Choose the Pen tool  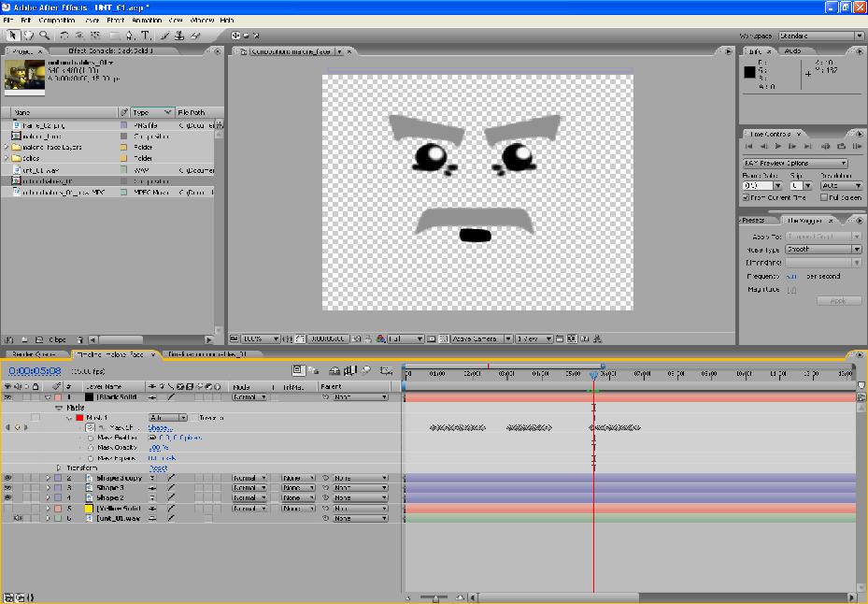point(130,36)
